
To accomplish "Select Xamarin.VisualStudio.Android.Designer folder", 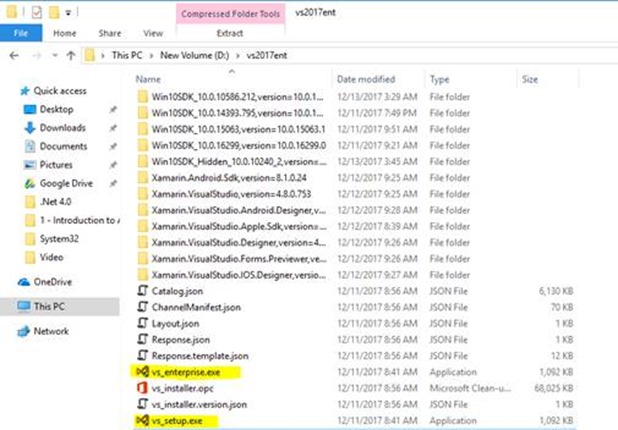I will pos(238,210).
